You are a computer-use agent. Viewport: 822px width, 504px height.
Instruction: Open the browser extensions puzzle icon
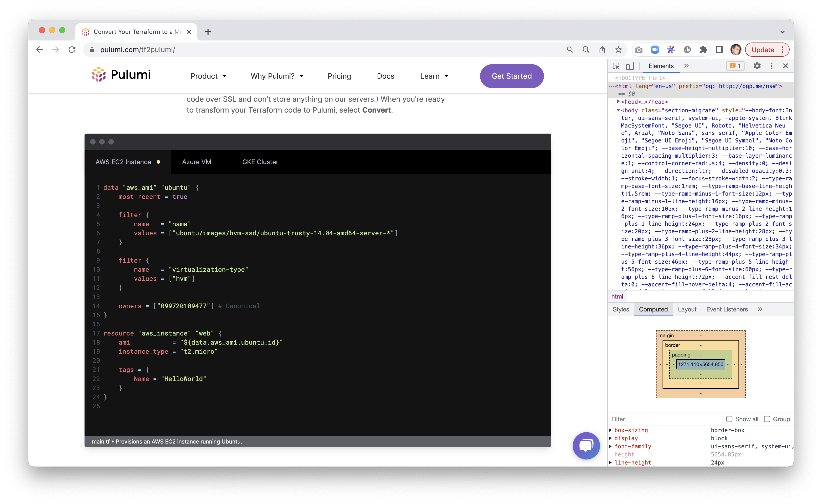703,50
